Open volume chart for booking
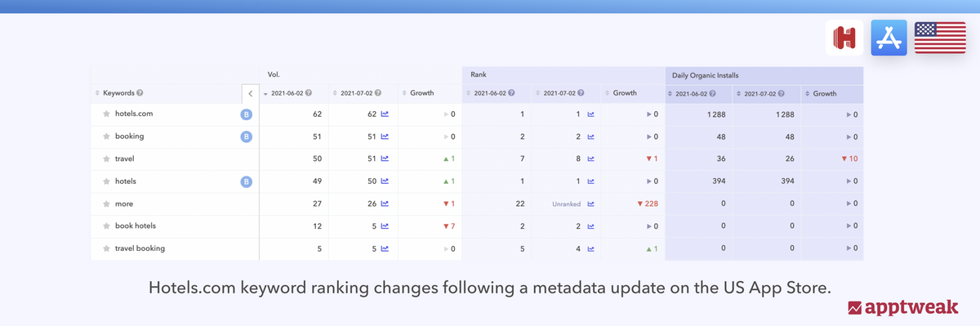This screenshot has width=980, height=326. (x=384, y=136)
